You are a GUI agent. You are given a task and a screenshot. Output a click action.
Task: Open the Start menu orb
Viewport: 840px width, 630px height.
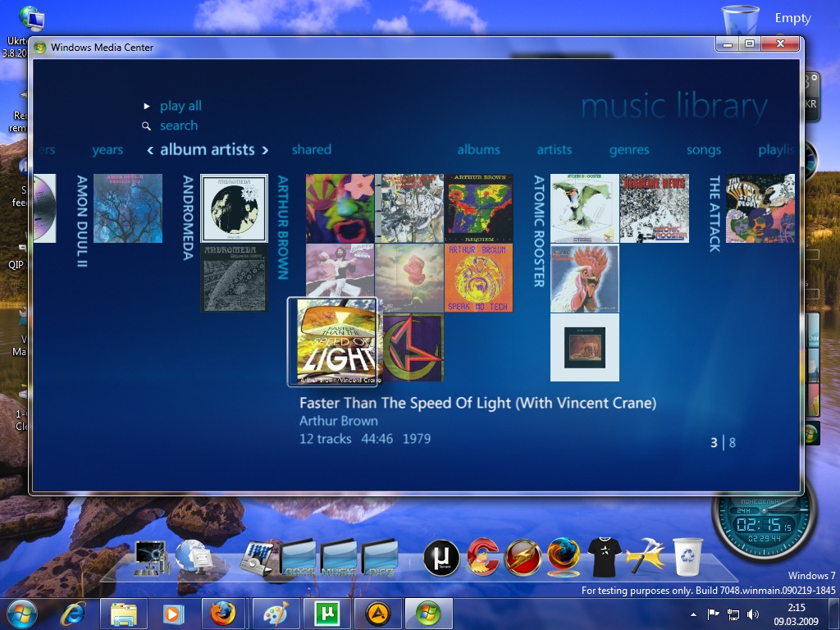(x=22, y=614)
